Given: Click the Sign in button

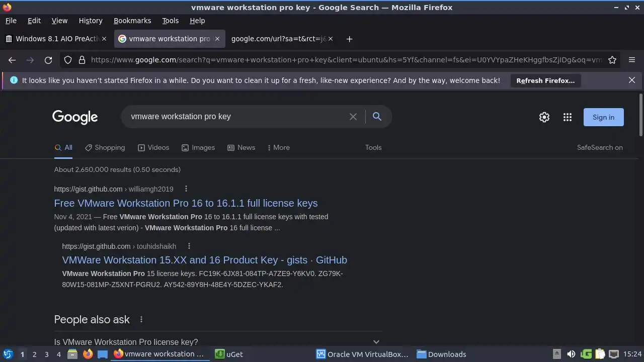Looking at the screenshot, I should click(x=603, y=117).
